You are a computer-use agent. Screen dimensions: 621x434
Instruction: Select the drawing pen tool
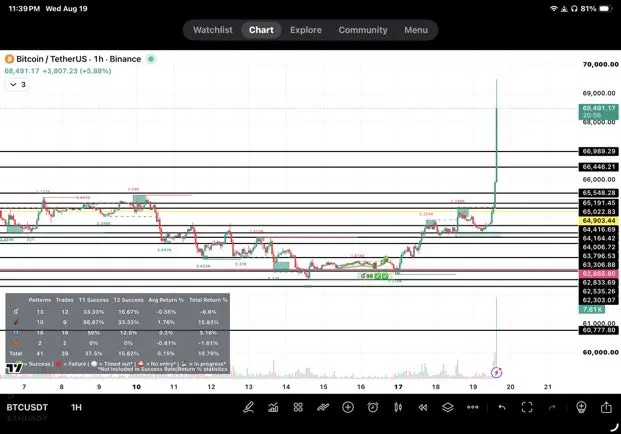point(248,407)
